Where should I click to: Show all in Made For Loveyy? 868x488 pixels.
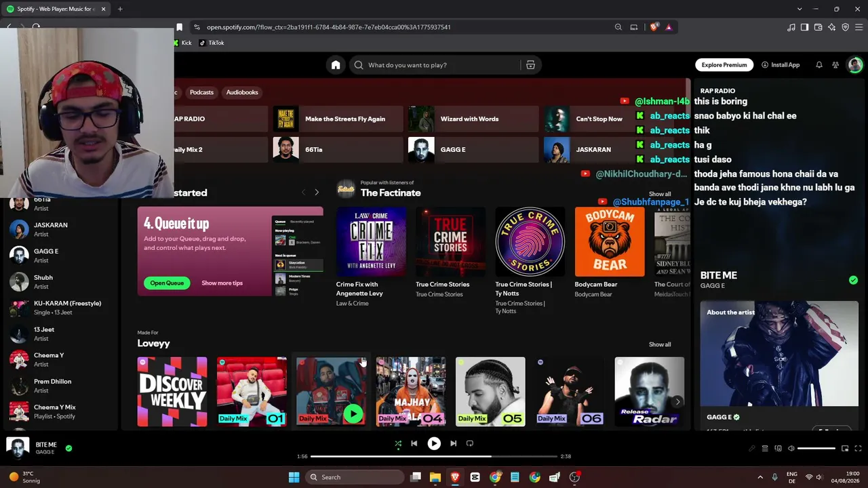click(x=660, y=344)
